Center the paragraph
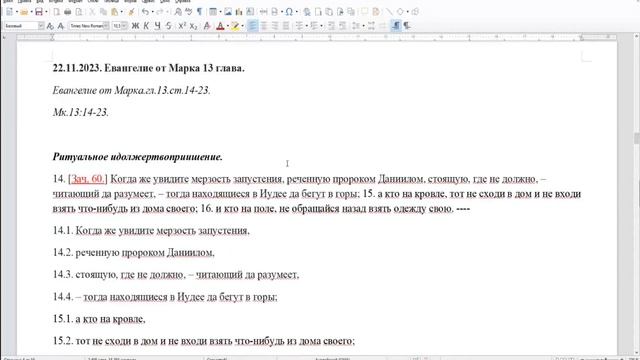 point(264,26)
